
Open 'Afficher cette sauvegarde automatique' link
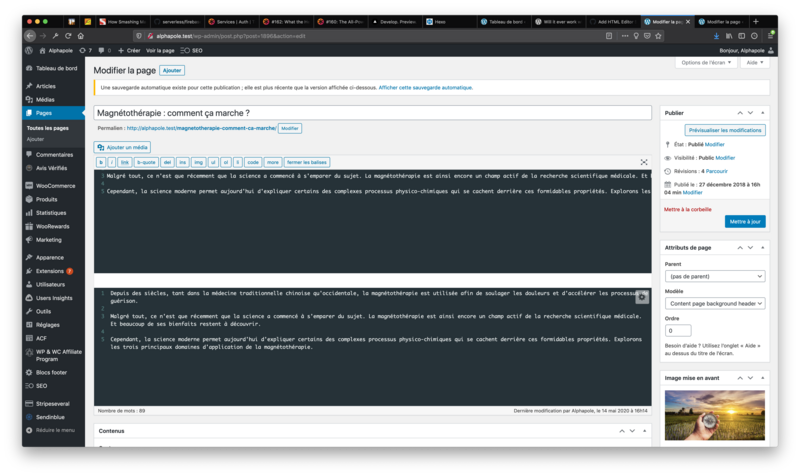pos(426,88)
